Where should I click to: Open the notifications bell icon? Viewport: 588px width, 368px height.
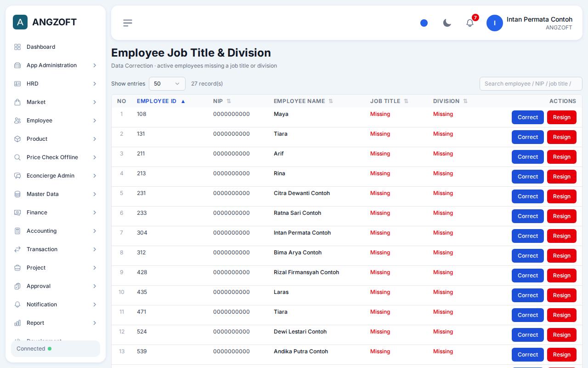pyautogui.click(x=470, y=23)
